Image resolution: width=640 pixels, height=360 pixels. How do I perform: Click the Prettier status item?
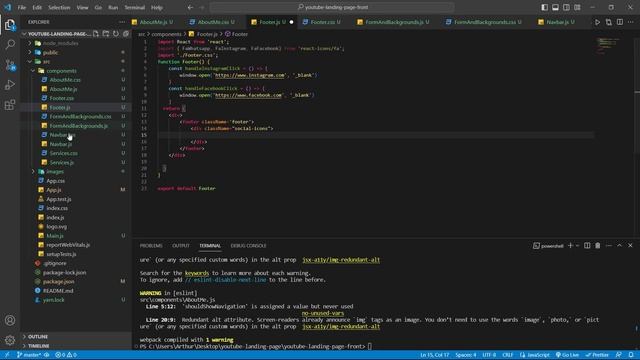(x=597, y=355)
